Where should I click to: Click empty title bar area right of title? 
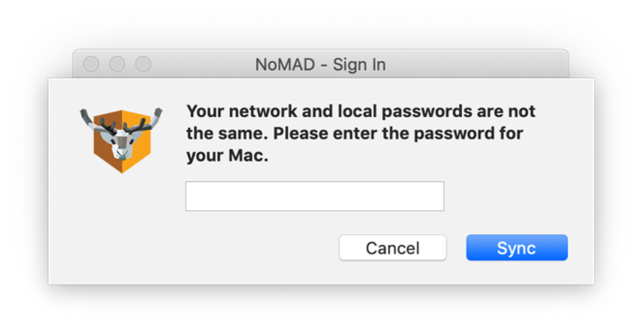point(478,65)
